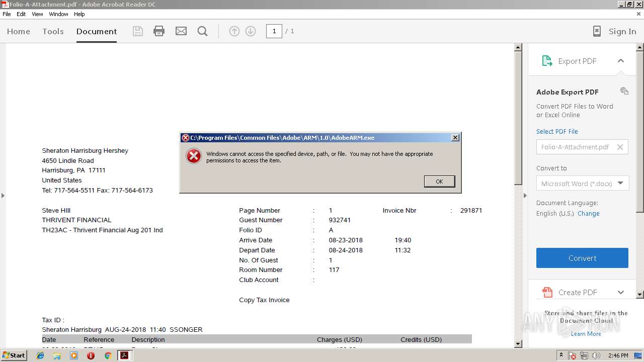Click the Create PDF panel icon
Image resolution: width=644 pixels, height=362 pixels.
pos(547,292)
